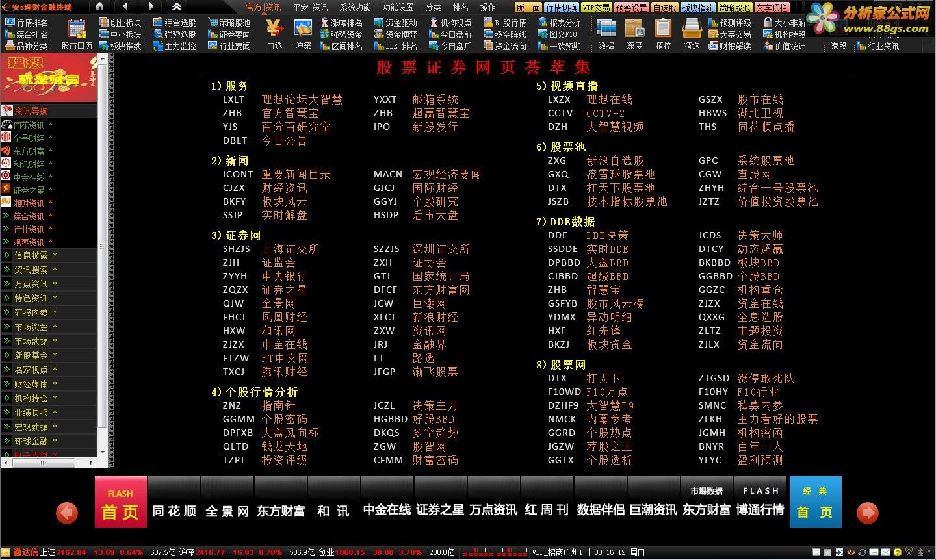Switch to the 平安|资讯 menu tab

click(x=310, y=7)
